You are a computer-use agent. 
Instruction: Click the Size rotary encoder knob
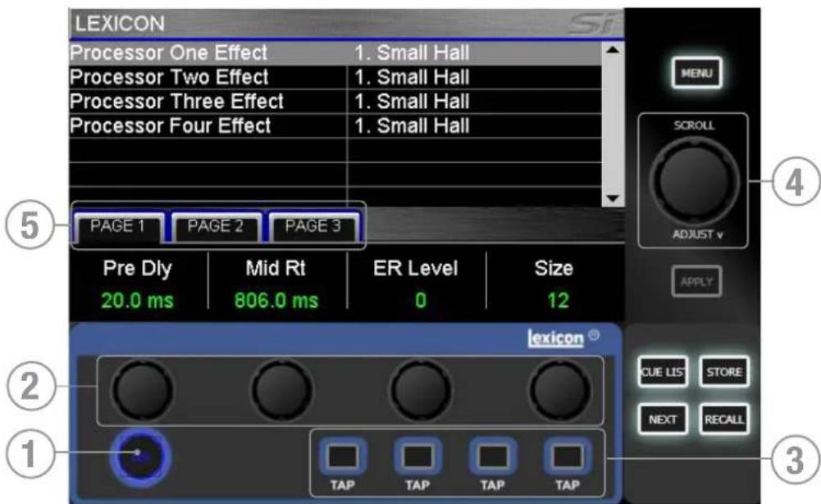(x=559, y=390)
